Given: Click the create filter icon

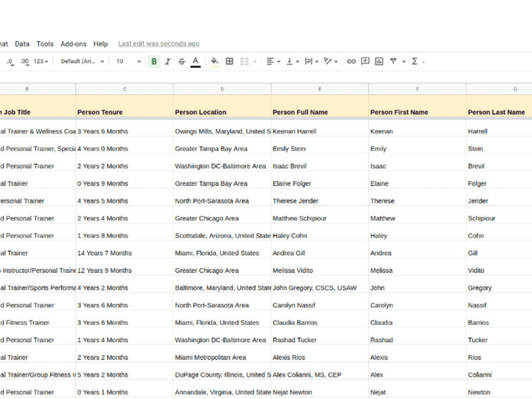Looking at the screenshot, I should (x=393, y=61).
